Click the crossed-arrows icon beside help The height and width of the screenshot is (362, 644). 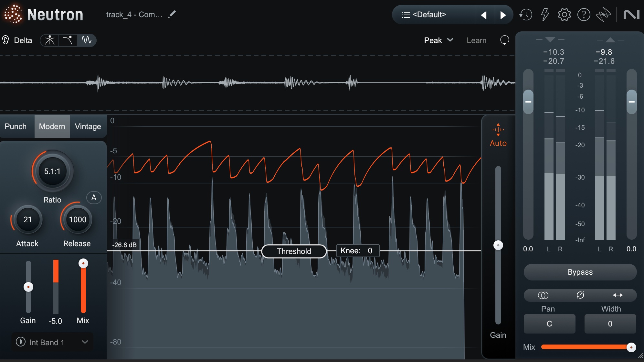603,15
